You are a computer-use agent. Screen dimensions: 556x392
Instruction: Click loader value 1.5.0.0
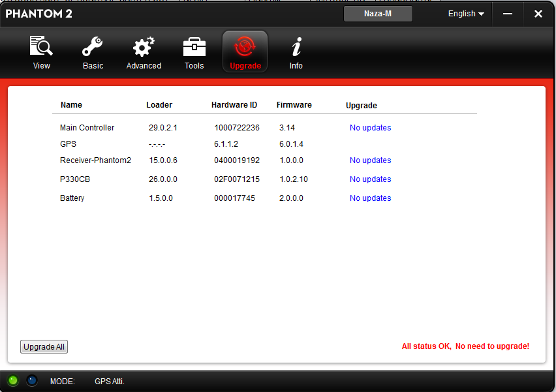(x=161, y=198)
